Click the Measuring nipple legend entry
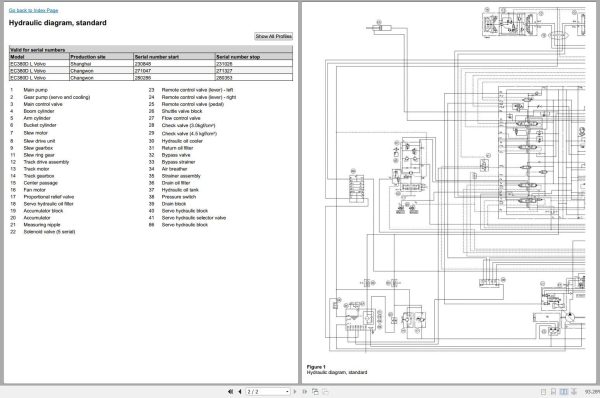The height and width of the screenshot is (398, 600). (x=42, y=225)
